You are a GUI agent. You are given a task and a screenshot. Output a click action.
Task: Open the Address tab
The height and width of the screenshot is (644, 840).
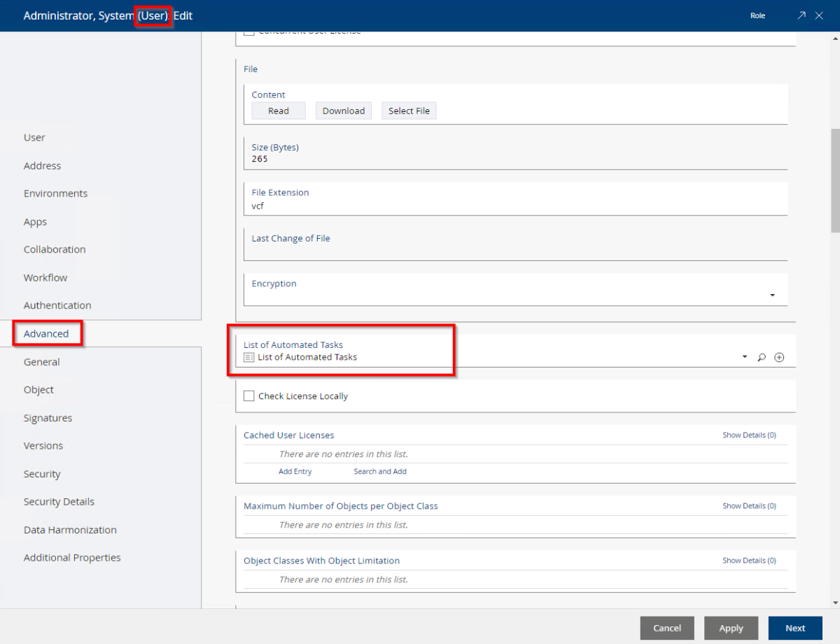point(42,166)
